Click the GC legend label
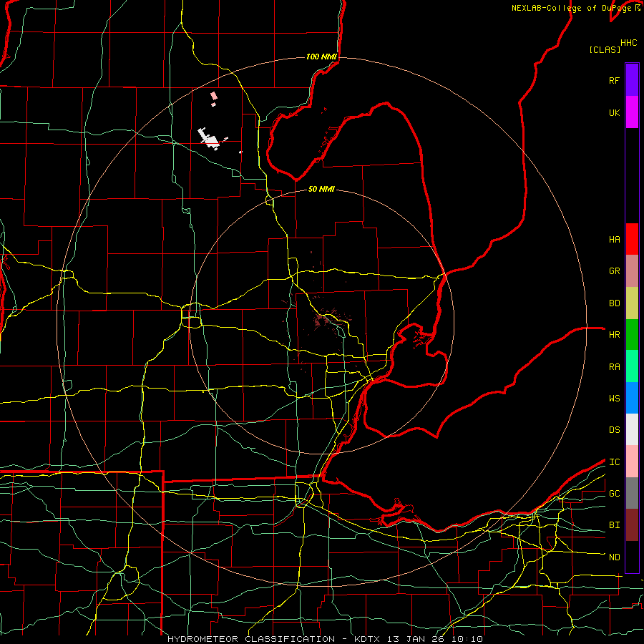 pyautogui.click(x=614, y=494)
